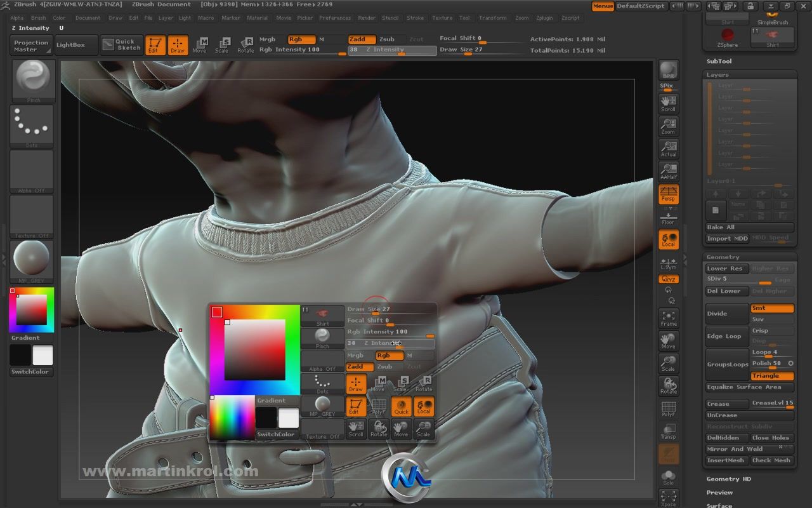Open the Pinch brush selector on left shelf

(x=34, y=81)
